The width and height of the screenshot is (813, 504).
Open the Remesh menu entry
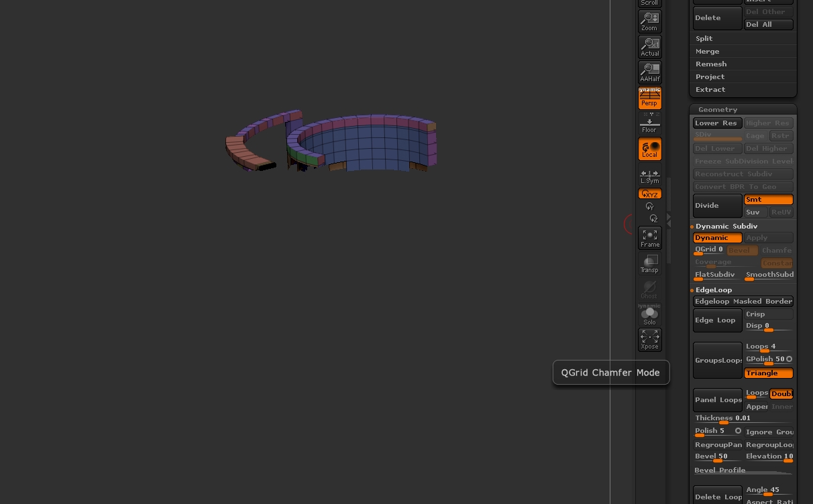click(x=710, y=64)
